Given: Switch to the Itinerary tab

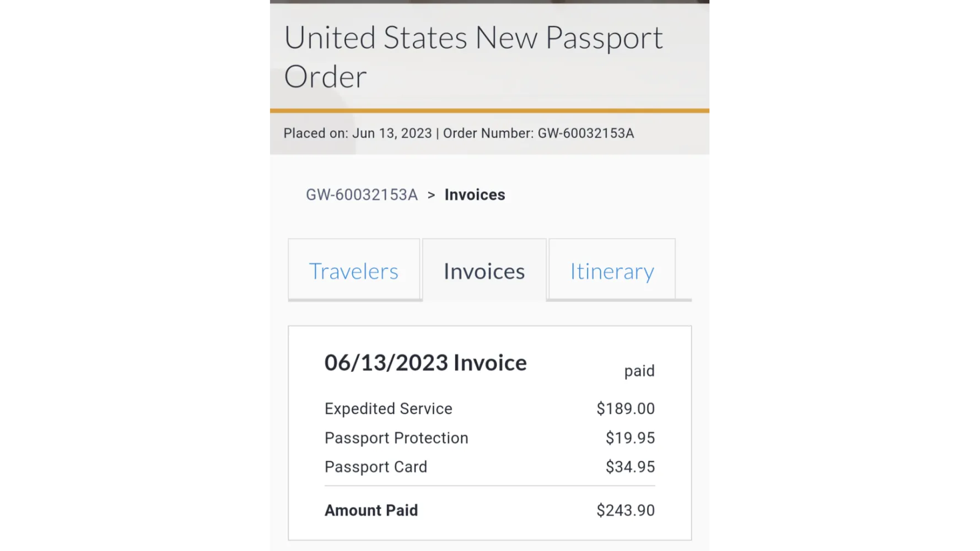Looking at the screenshot, I should coord(612,270).
